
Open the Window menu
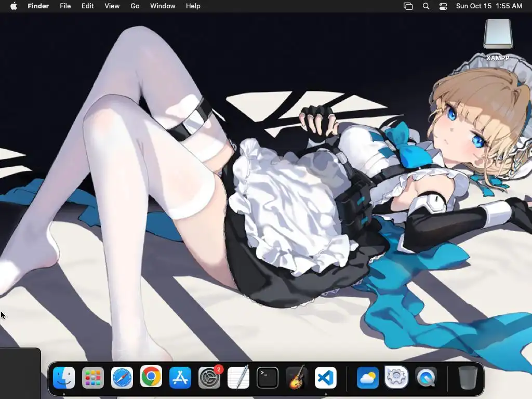163,6
